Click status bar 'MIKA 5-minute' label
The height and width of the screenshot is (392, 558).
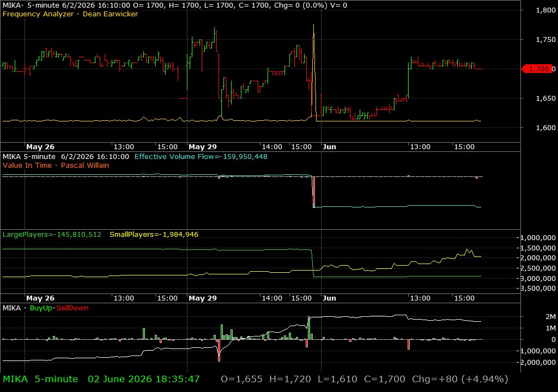40,379
